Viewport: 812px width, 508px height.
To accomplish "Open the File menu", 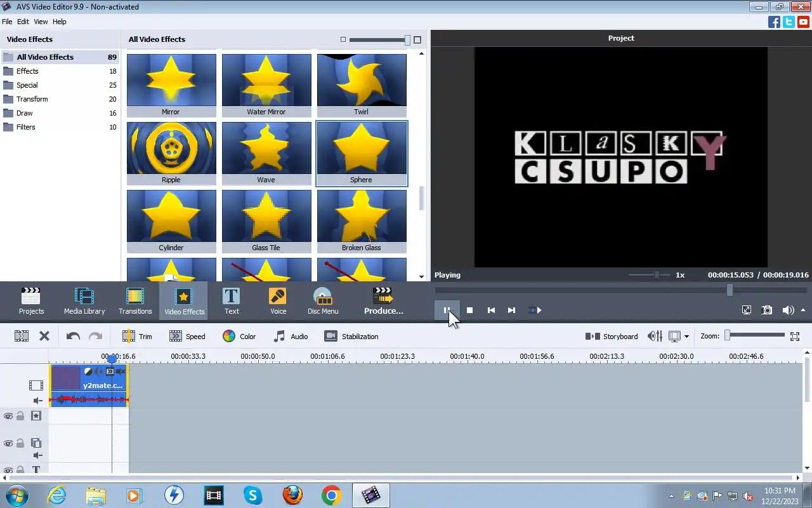I will coord(7,22).
